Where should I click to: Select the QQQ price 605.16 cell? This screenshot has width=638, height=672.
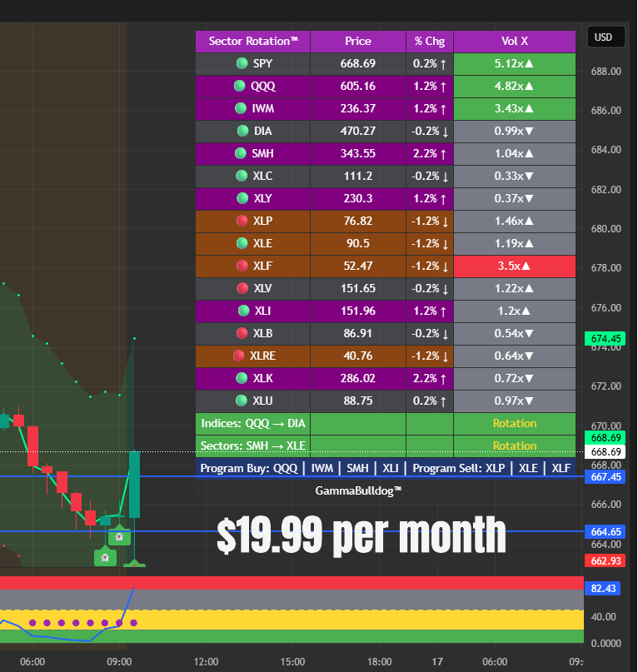pyautogui.click(x=358, y=86)
